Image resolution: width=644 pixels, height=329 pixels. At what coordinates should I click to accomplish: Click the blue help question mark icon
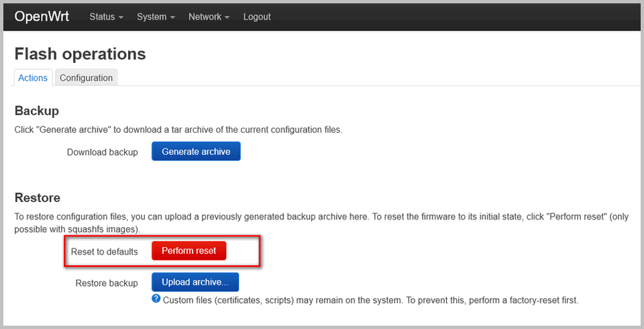156,299
